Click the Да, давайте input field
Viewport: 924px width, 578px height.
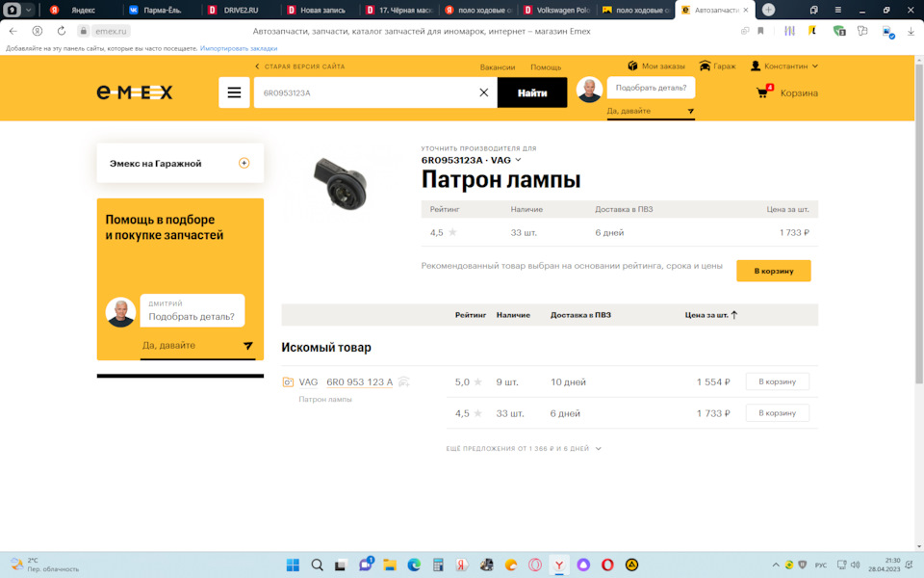(x=173, y=345)
